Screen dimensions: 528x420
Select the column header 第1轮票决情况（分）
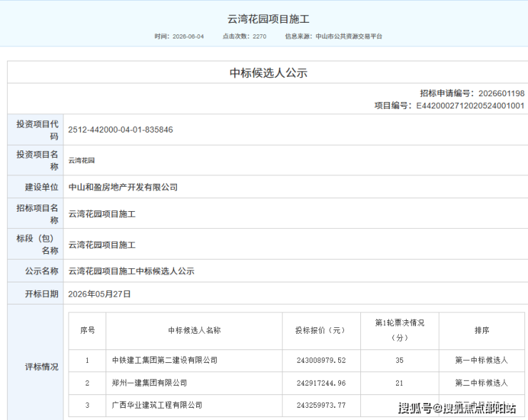pyautogui.click(x=400, y=330)
